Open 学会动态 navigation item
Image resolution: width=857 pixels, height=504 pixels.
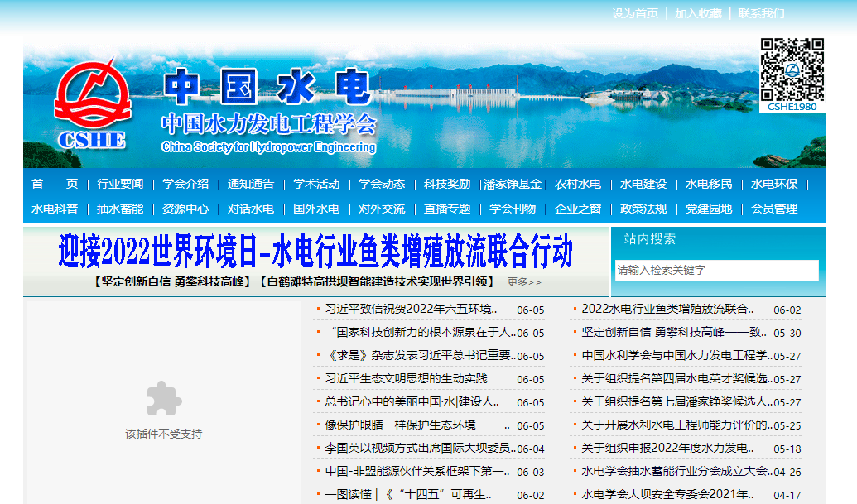pyautogui.click(x=382, y=184)
